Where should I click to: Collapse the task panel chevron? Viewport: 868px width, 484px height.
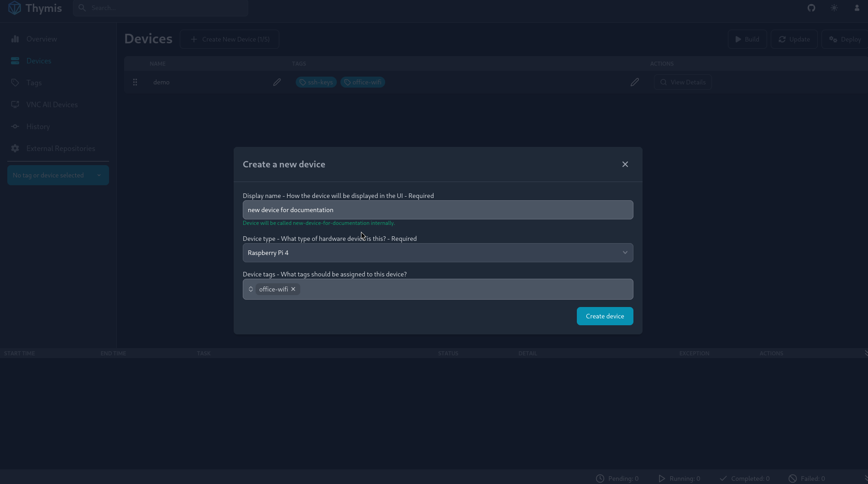pos(865,353)
